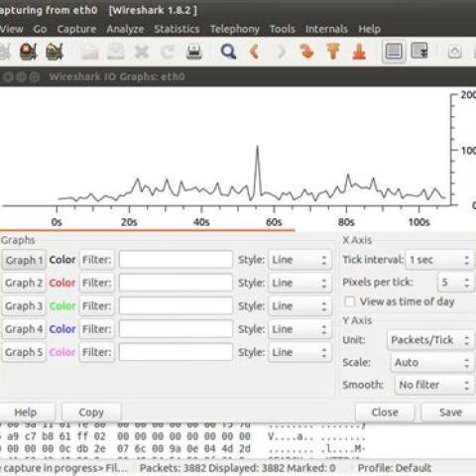Enable Graph 2

[x=24, y=283]
